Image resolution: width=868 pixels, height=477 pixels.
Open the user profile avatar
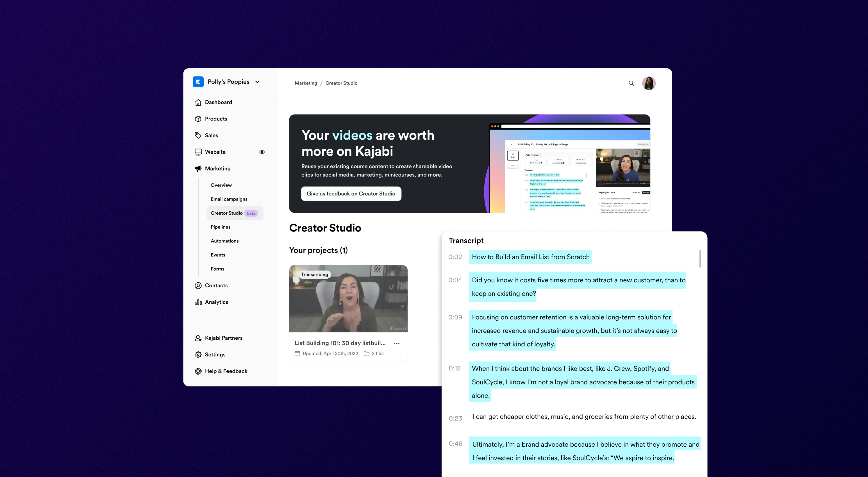pyautogui.click(x=648, y=83)
